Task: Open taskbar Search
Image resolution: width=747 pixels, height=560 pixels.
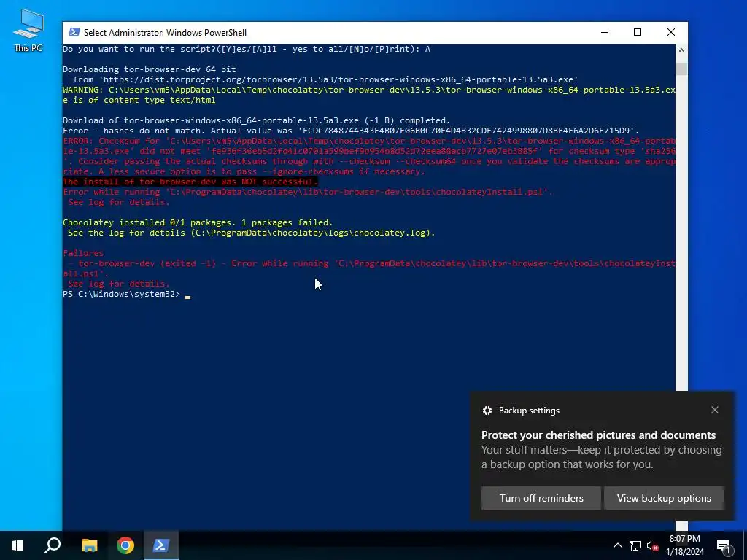Action: click(53, 545)
